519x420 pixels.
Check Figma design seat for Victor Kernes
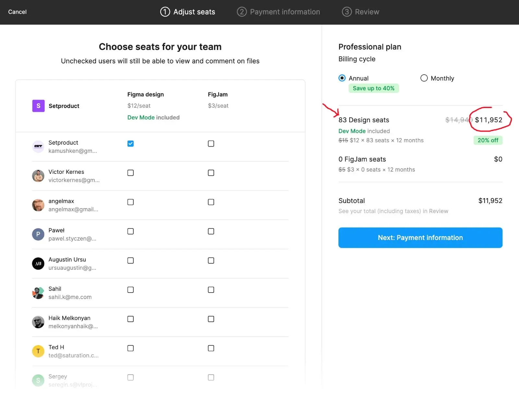coord(130,173)
